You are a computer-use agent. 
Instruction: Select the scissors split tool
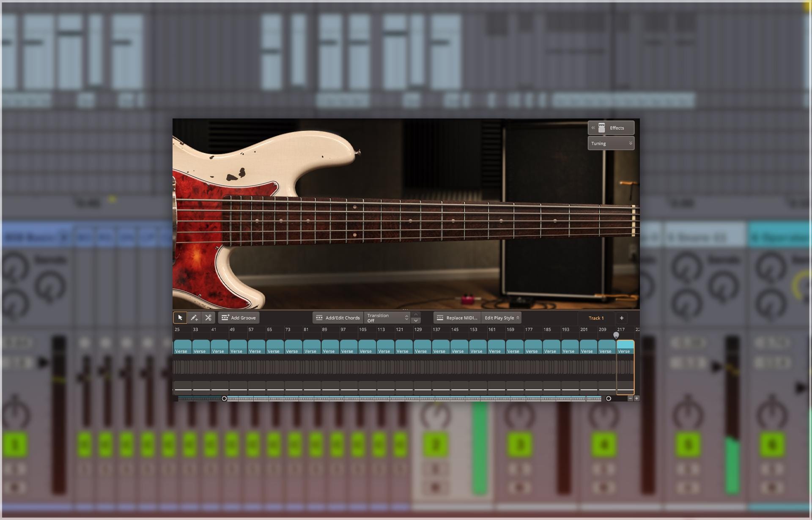click(208, 317)
